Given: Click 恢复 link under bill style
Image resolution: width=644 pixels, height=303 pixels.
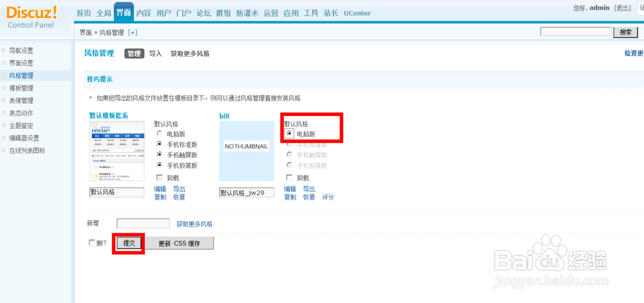Looking at the screenshot, I should coord(309,197).
